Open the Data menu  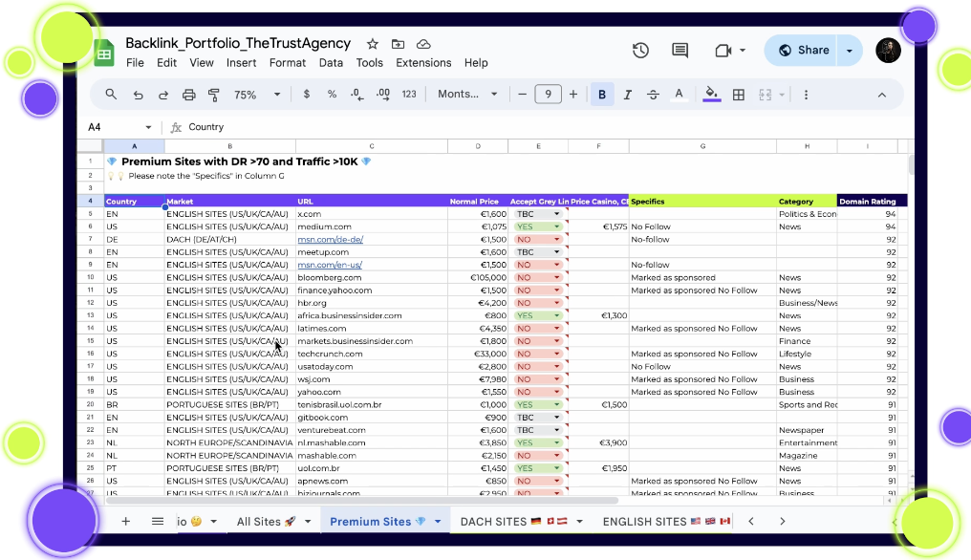[331, 63]
